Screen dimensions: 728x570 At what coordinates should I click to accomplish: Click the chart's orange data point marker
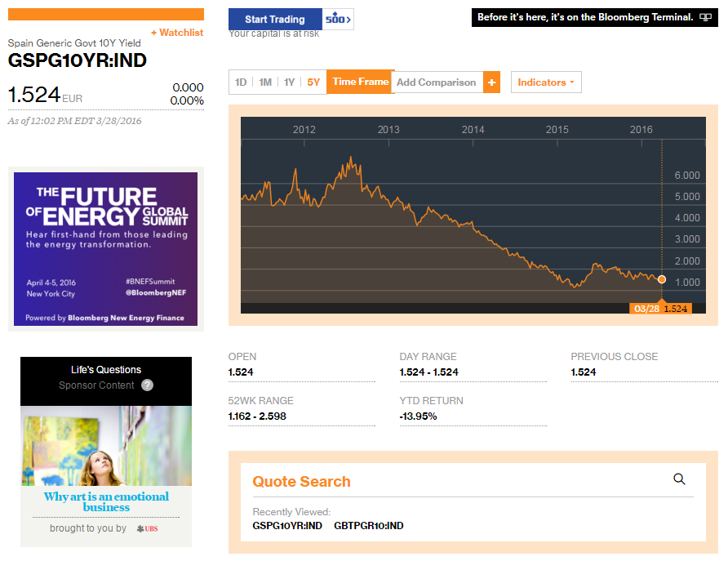pyautogui.click(x=662, y=279)
